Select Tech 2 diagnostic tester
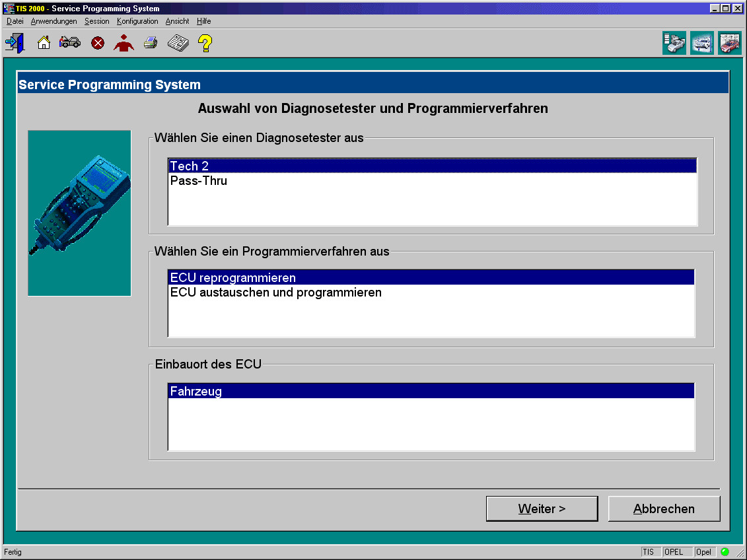The width and height of the screenshot is (747, 560). click(433, 166)
